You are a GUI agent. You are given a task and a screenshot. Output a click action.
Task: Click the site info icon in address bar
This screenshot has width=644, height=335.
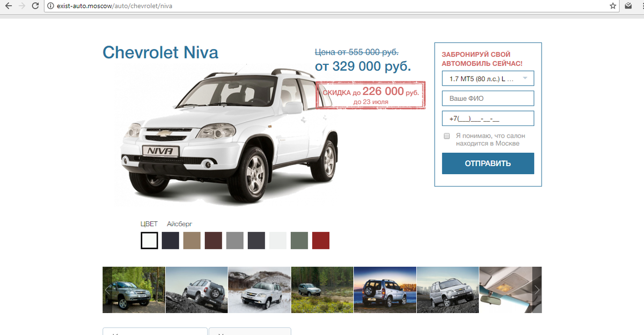(x=51, y=6)
